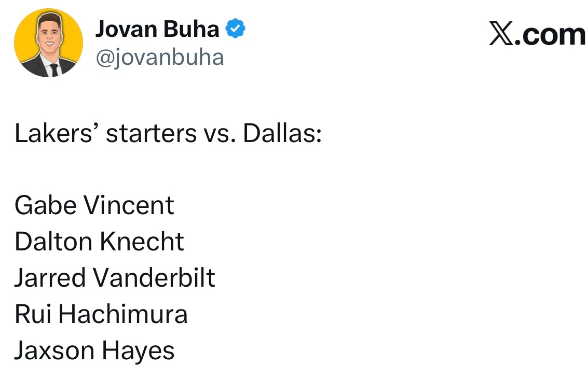The image size is (588, 380).
Task: Click the surname "Vincent"
Action: tap(129, 205)
